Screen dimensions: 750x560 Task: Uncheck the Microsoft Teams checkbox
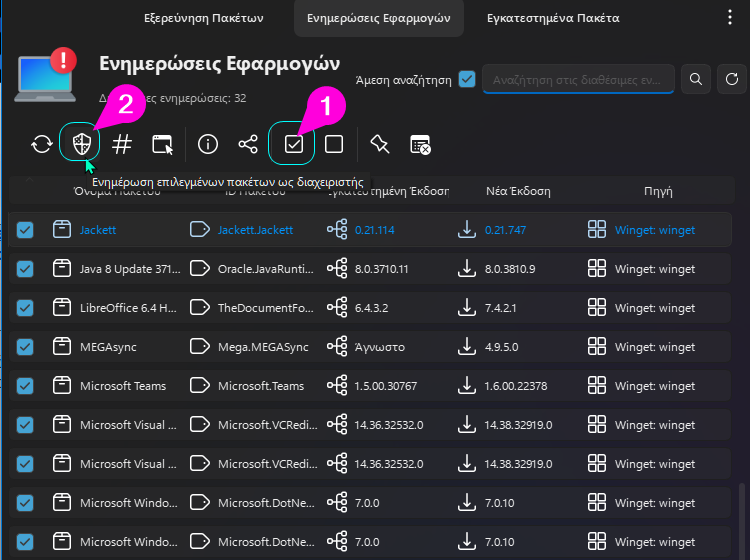point(25,386)
